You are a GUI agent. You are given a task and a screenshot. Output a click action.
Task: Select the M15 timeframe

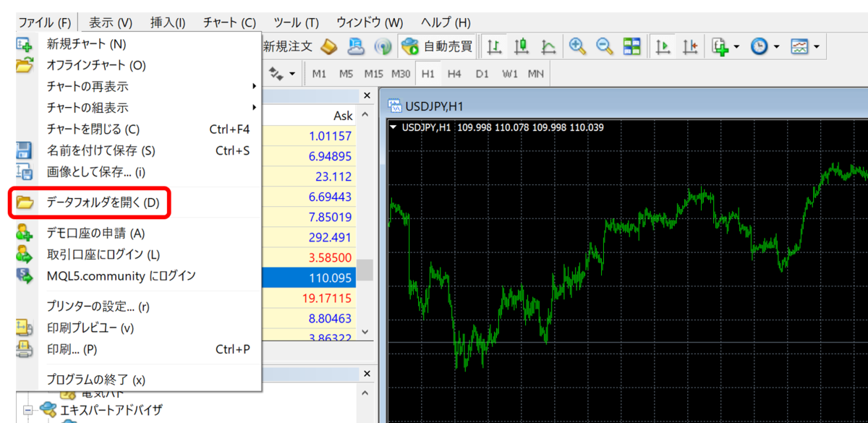click(374, 74)
